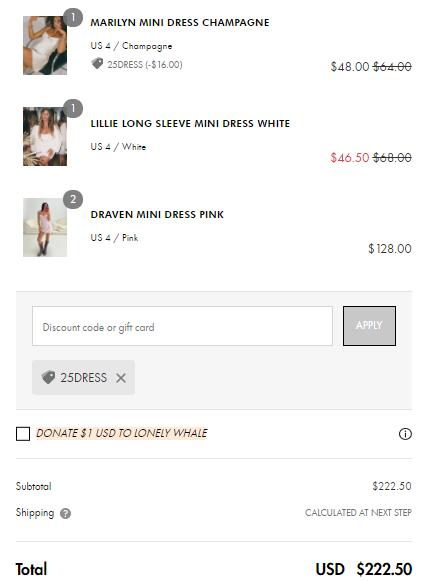Focus the discount code or gift card field
Viewport: 425px width, 581px height.
point(182,326)
